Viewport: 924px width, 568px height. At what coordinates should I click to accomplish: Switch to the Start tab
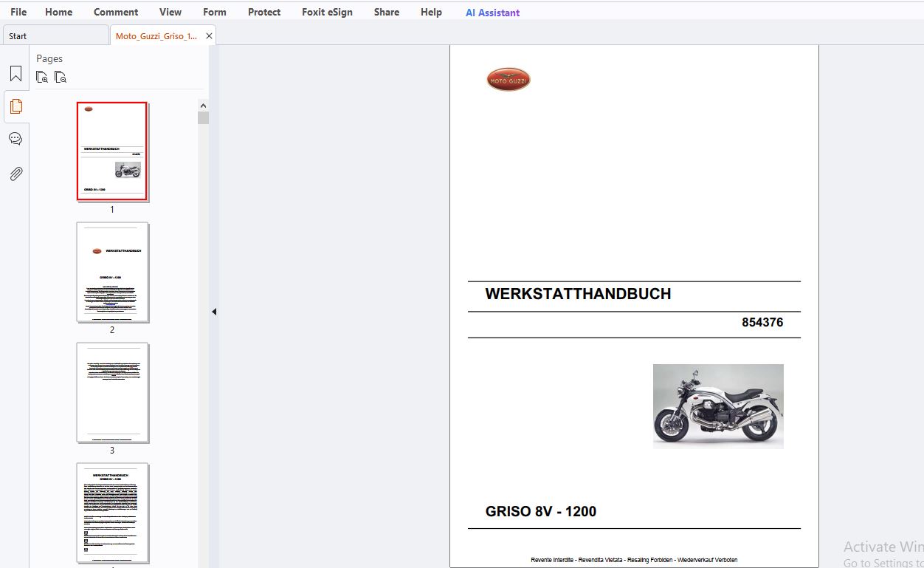pos(55,35)
